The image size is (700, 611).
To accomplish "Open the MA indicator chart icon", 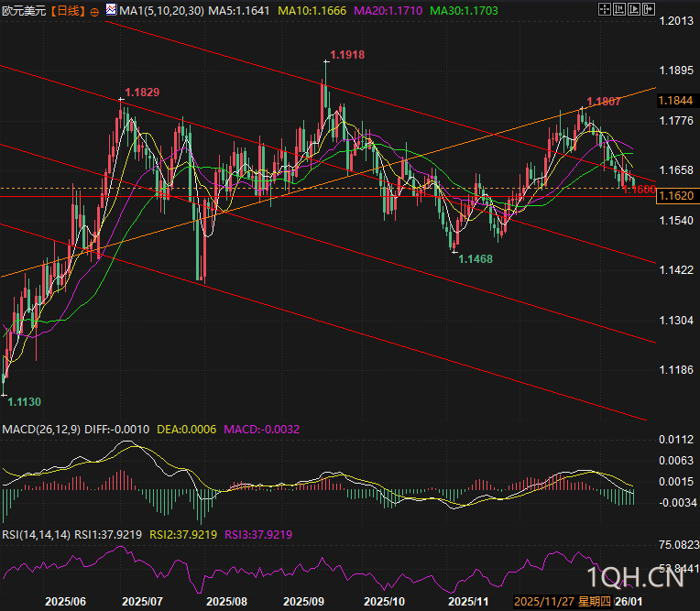I will [111, 9].
